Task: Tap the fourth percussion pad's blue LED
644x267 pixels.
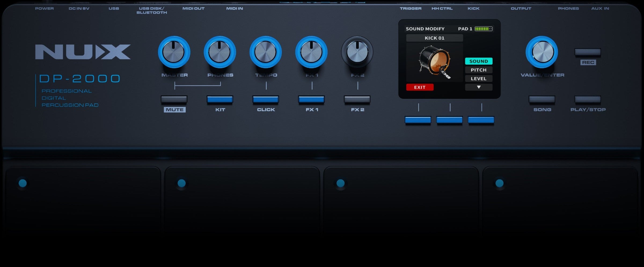Action: point(499,183)
